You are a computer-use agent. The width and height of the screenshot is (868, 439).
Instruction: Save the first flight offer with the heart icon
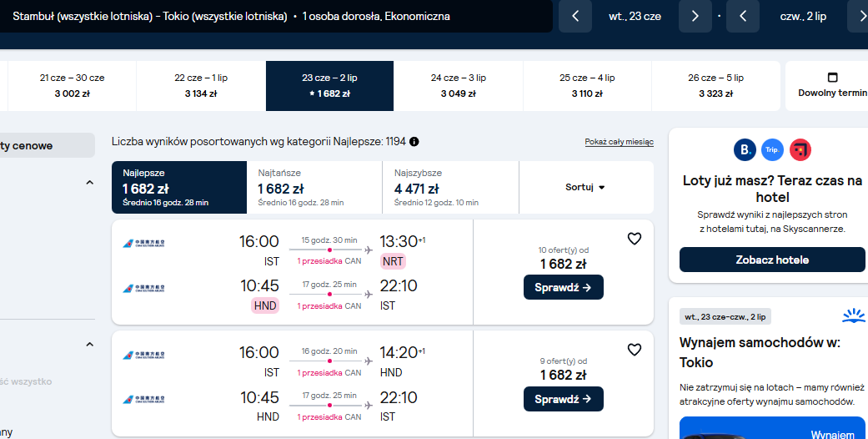(634, 239)
